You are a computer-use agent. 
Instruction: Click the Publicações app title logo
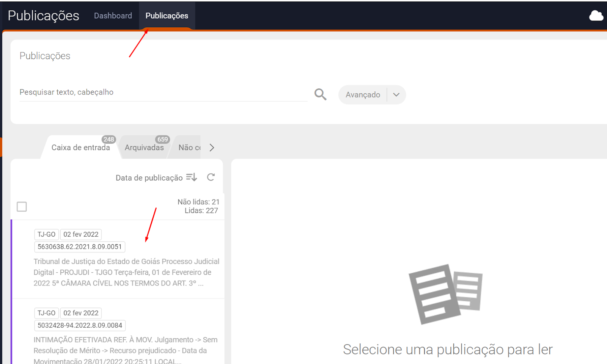point(44,16)
